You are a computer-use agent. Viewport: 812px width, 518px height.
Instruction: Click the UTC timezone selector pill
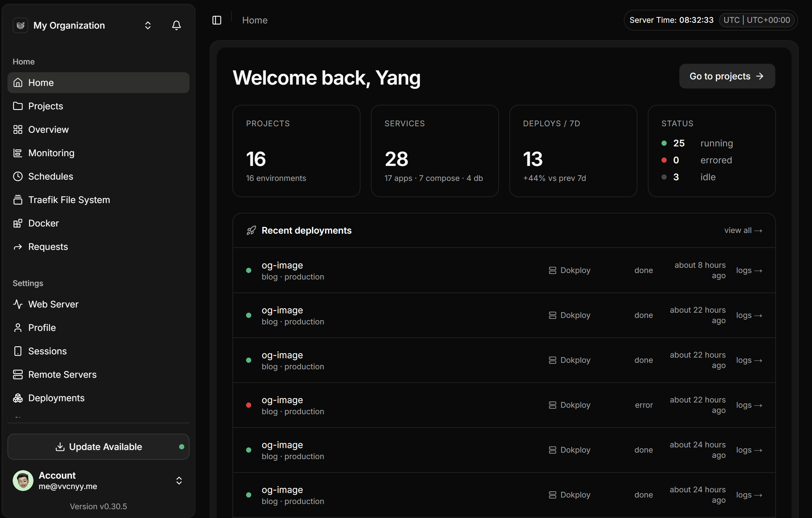click(756, 20)
